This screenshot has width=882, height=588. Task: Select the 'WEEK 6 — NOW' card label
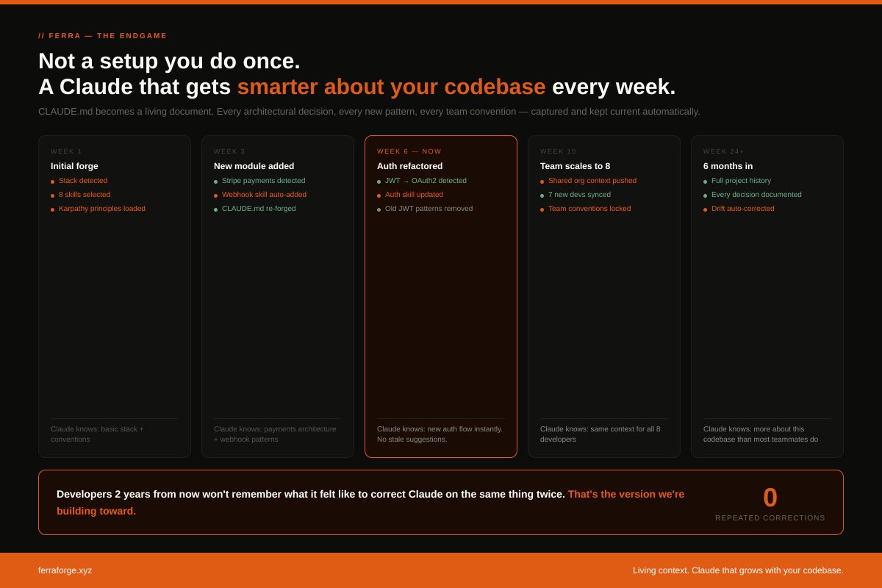click(409, 151)
